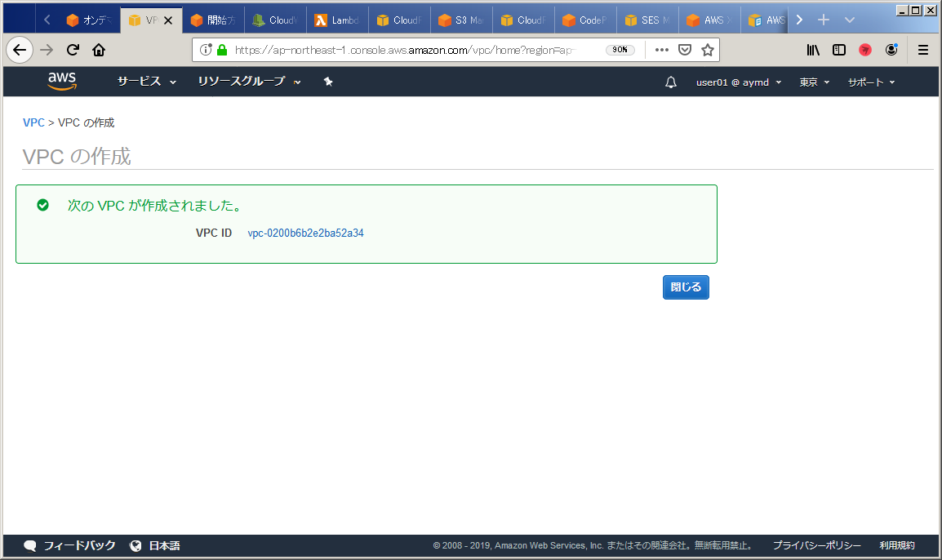The height and width of the screenshot is (560, 942).
Task: Click the browser forward arrow
Action: (x=47, y=50)
